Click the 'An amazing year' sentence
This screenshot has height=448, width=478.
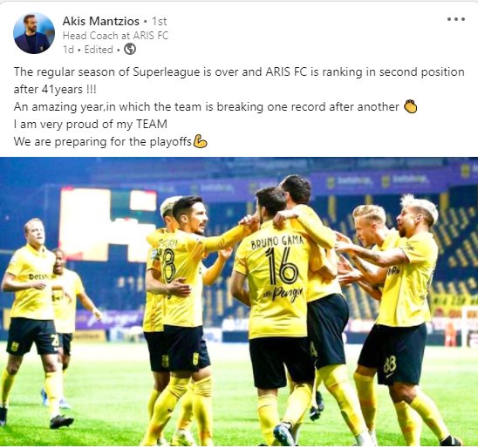coord(207,107)
